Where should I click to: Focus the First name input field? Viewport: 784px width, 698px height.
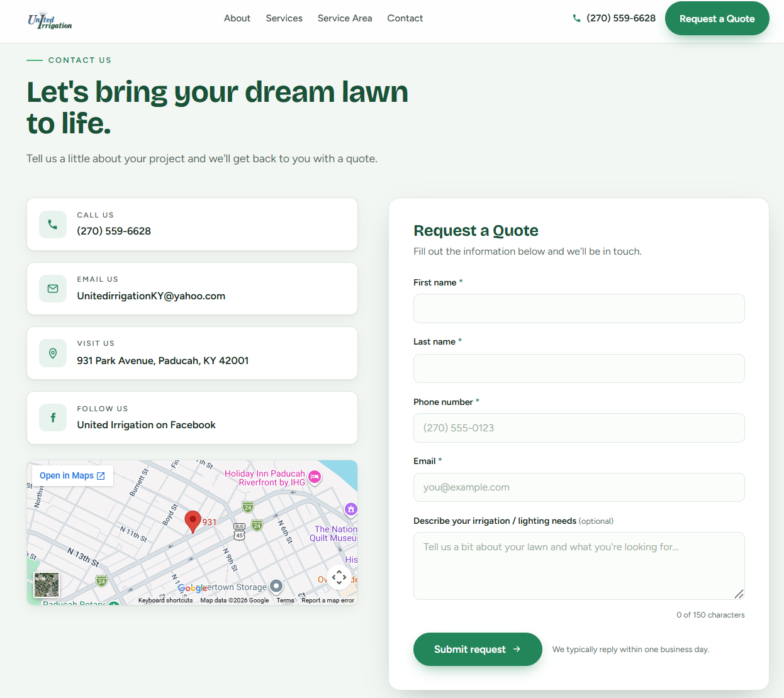pyautogui.click(x=579, y=309)
